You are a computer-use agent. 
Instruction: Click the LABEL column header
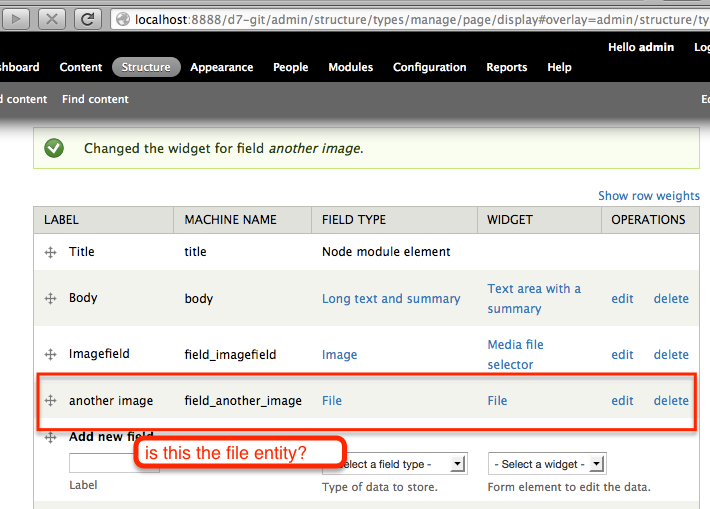point(61,220)
